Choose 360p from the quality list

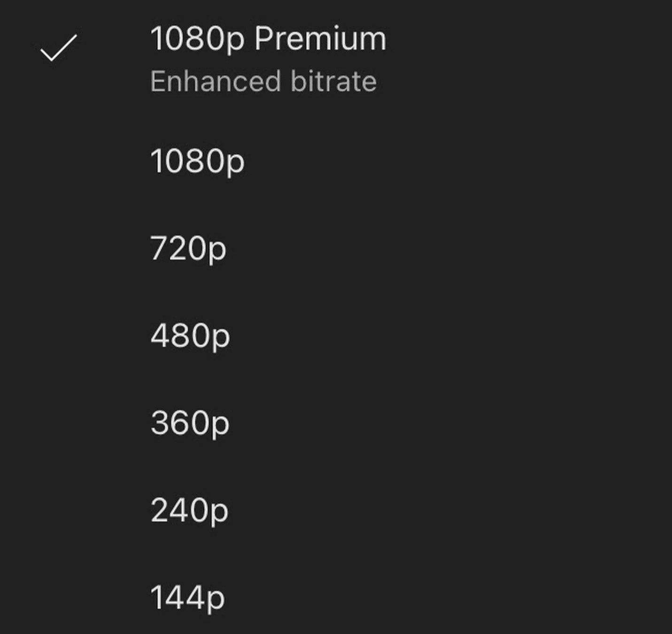point(190,423)
